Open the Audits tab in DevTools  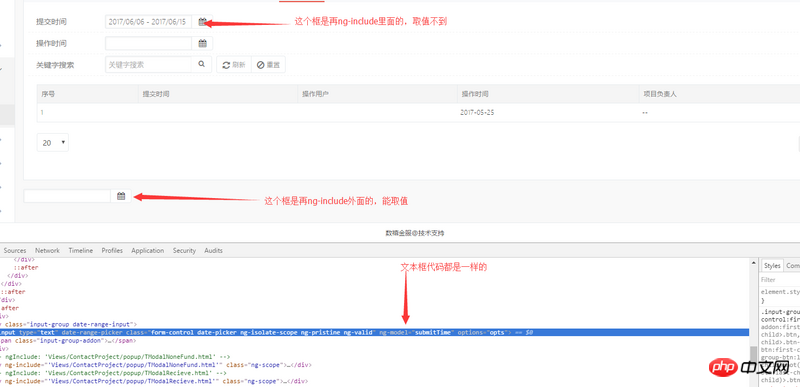click(213, 250)
